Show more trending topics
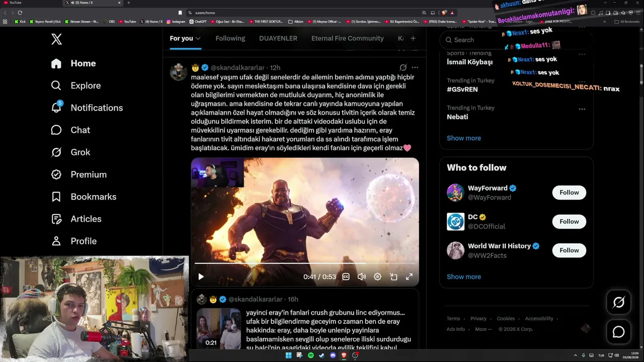 464,138
